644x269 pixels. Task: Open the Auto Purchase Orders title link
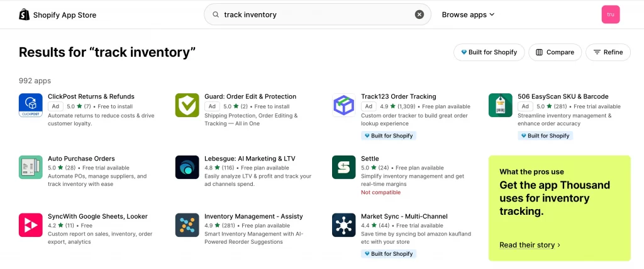coord(81,158)
